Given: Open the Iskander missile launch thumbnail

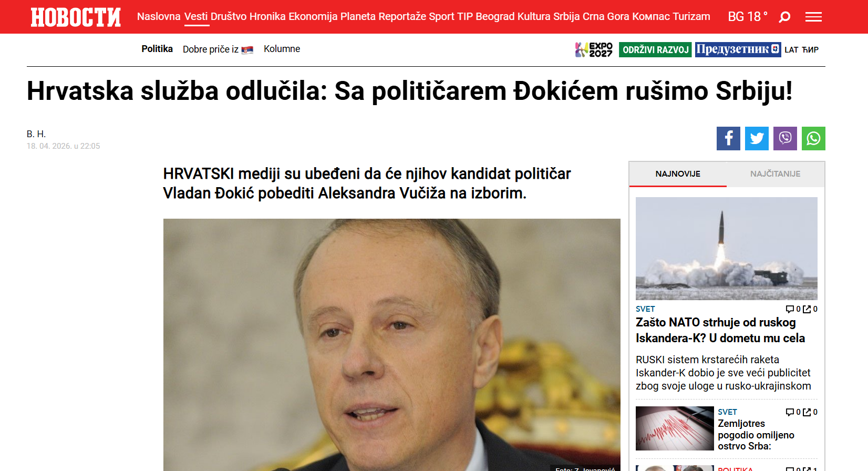Looking at the screenshot, I should point(727,248).
